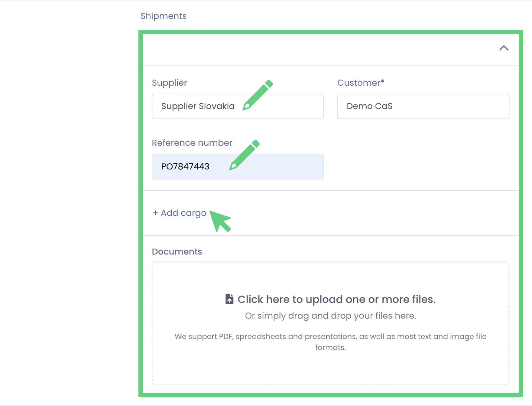
Task: Click the Shipments section heading
Action: 163,16
